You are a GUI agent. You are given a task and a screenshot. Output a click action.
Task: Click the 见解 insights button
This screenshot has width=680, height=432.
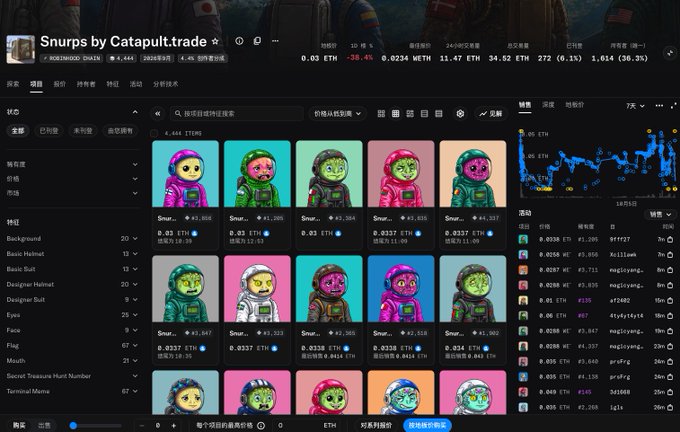(490, 114)
